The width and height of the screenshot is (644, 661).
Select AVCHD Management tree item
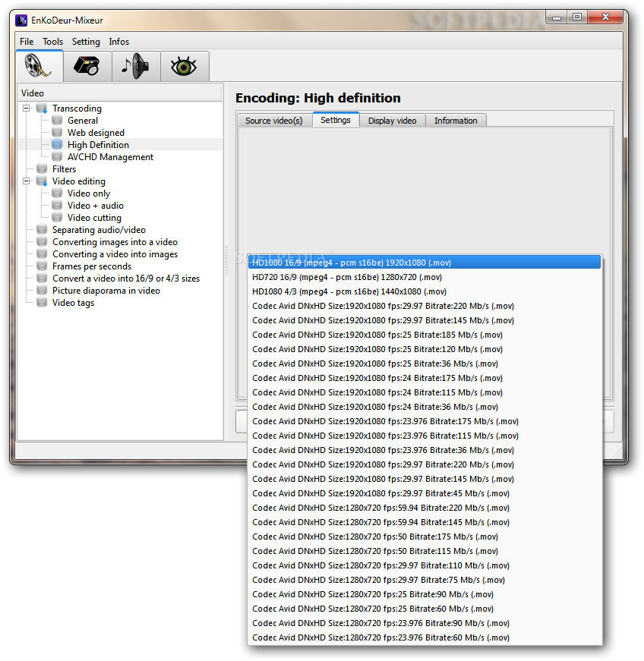(110, 157)
